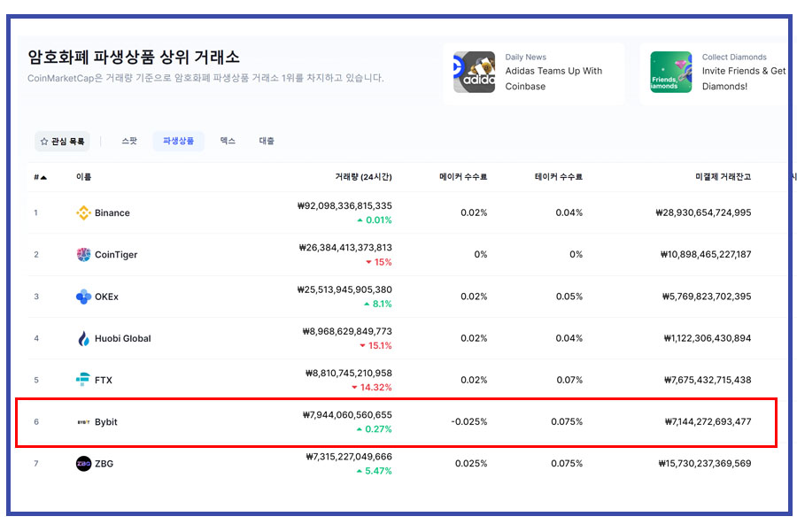Open the ZBG exchange link
797x532 pixels.
pyautogui.click(x=104, y=464)
